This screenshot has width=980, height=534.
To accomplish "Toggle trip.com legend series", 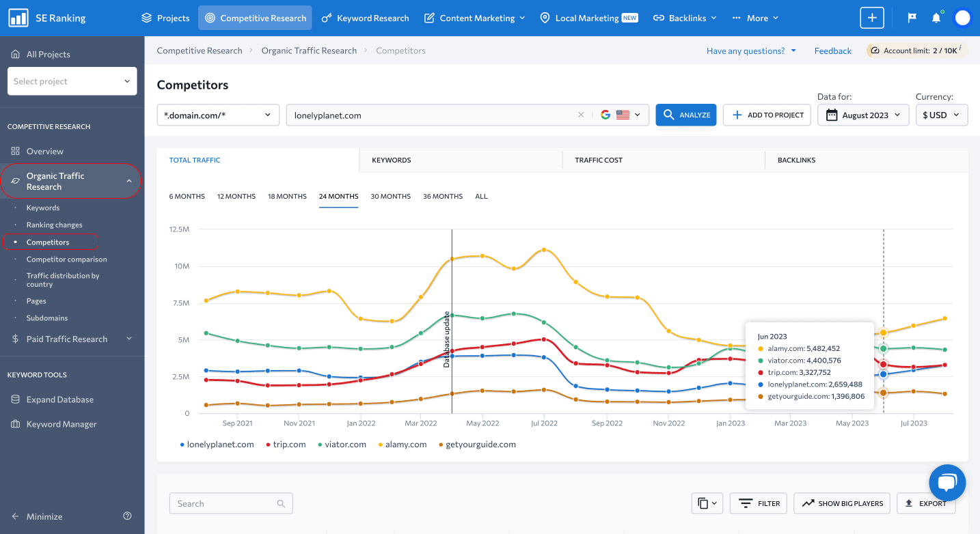I will point(286,444).
